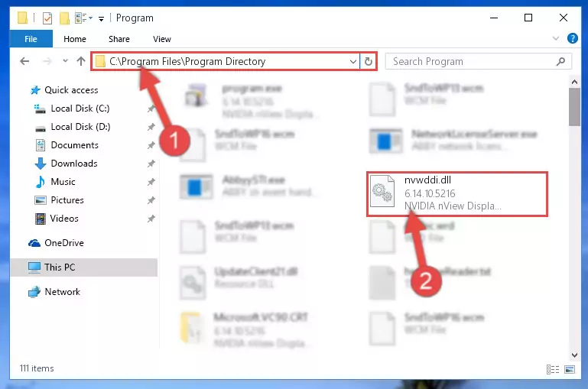Open Local Disk (C:) in sidebar
The image size is (588, 389).
(x=72, y=109)
